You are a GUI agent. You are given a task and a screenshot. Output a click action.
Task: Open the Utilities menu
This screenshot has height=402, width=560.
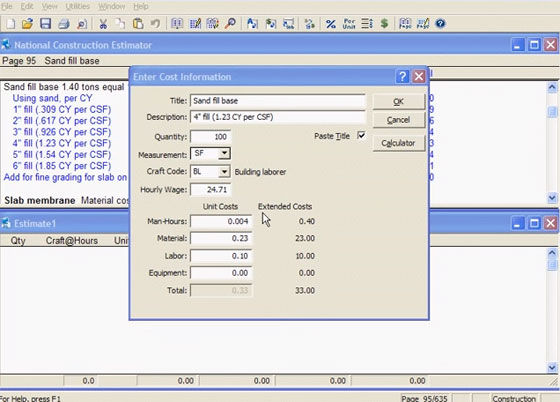[78, 6]
